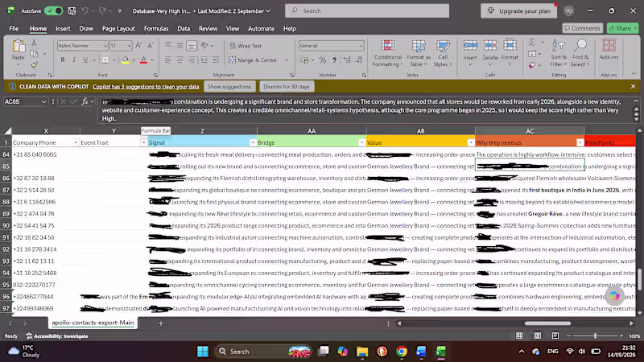Click the Font Colour red A icon
The width and height of the screenshot is (644, 362).
point(143,60)
